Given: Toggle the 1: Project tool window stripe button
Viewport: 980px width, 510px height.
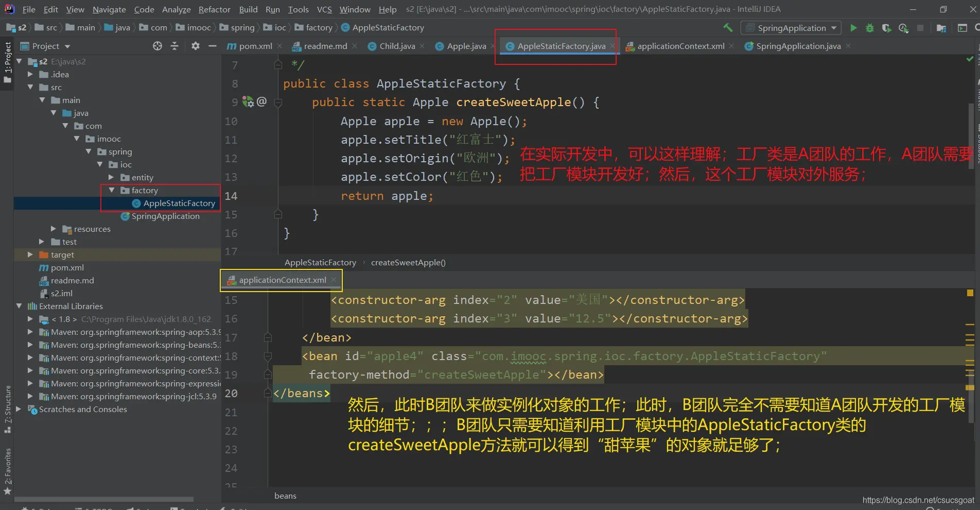Looking at the screenshot, I should pyautogui.click(x=7, y=62).
